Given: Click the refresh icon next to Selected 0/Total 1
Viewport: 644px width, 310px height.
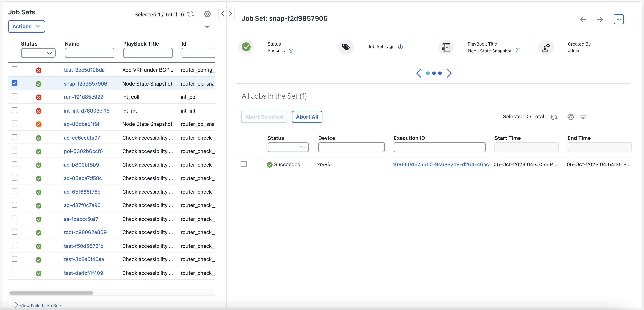Looking at the screenshot, I should coord(555,117).
